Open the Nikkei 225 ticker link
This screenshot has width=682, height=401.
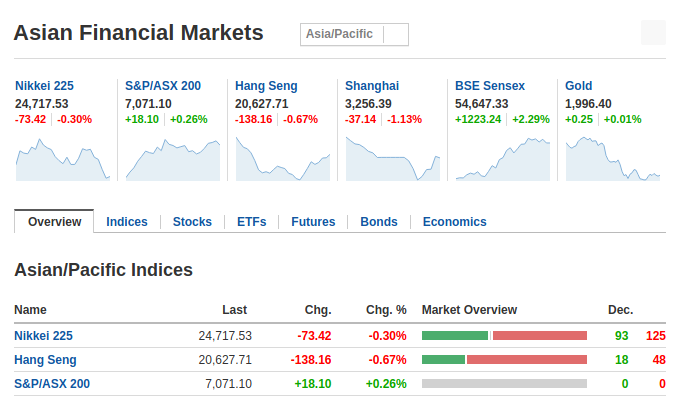coord(44,86)
